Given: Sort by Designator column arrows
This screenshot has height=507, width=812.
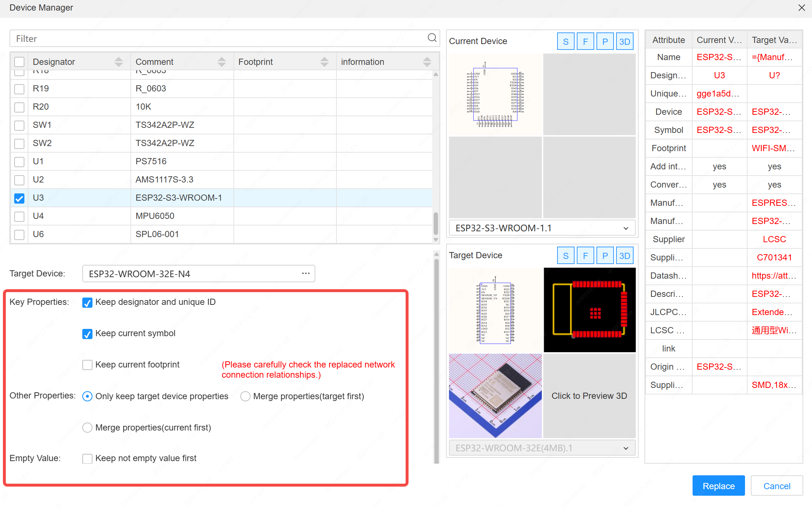Looking at the screenshot, I should [118, 62].
